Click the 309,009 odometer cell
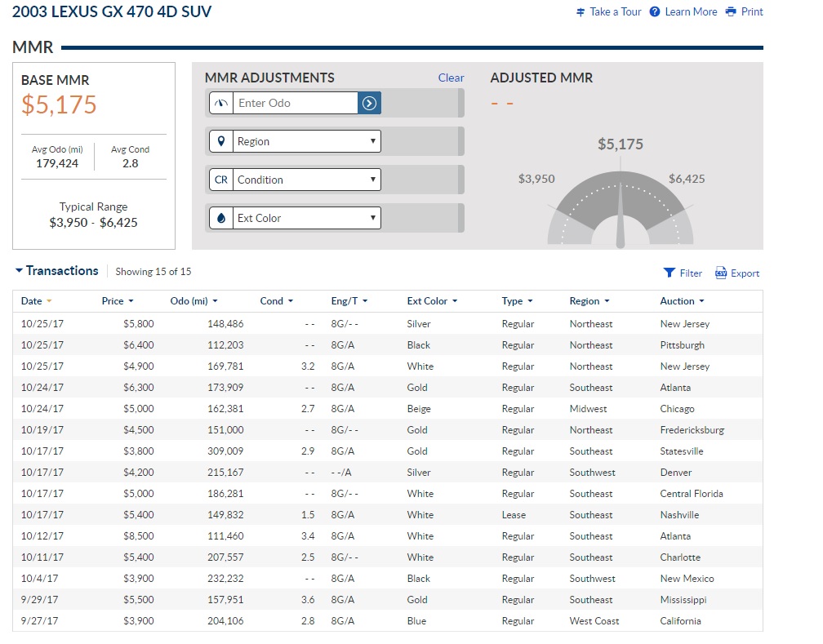Screen dimensions: 823x644 point(225,451)
